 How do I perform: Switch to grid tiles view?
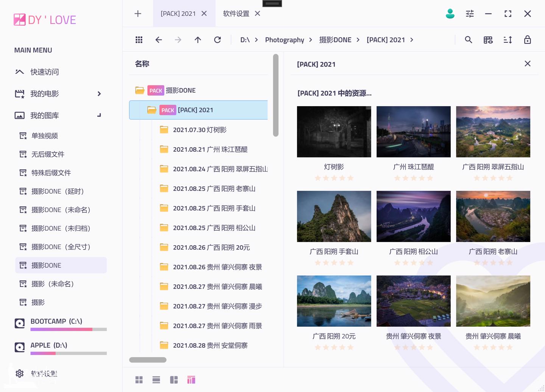(139, 380)
